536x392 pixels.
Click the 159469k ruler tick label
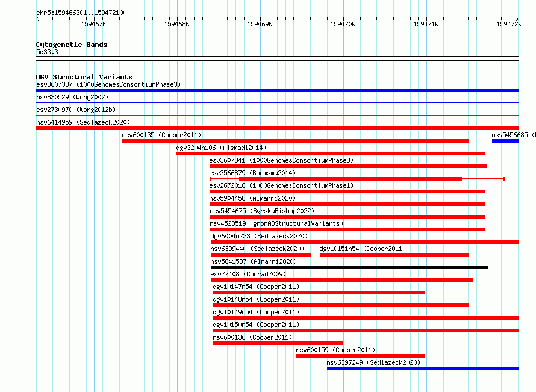260,24
